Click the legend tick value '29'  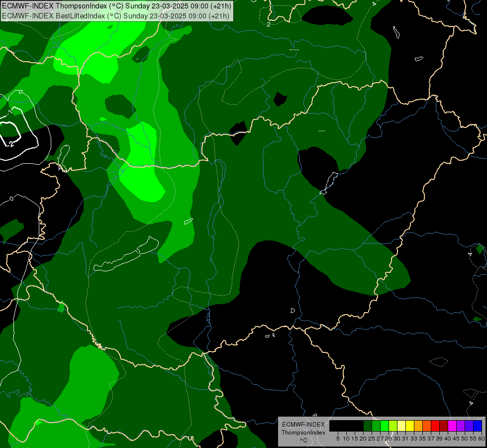(389, 439)
